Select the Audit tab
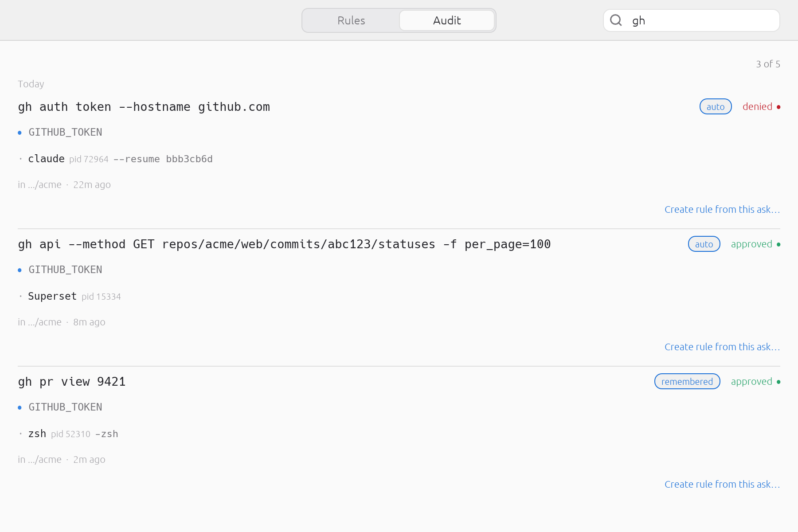The image size is (798, 532). 447,20
